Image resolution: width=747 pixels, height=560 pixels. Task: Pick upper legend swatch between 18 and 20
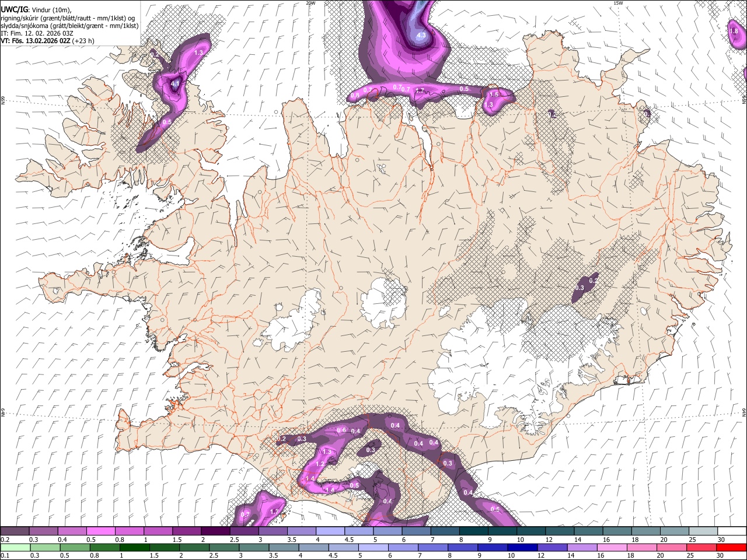647,531
